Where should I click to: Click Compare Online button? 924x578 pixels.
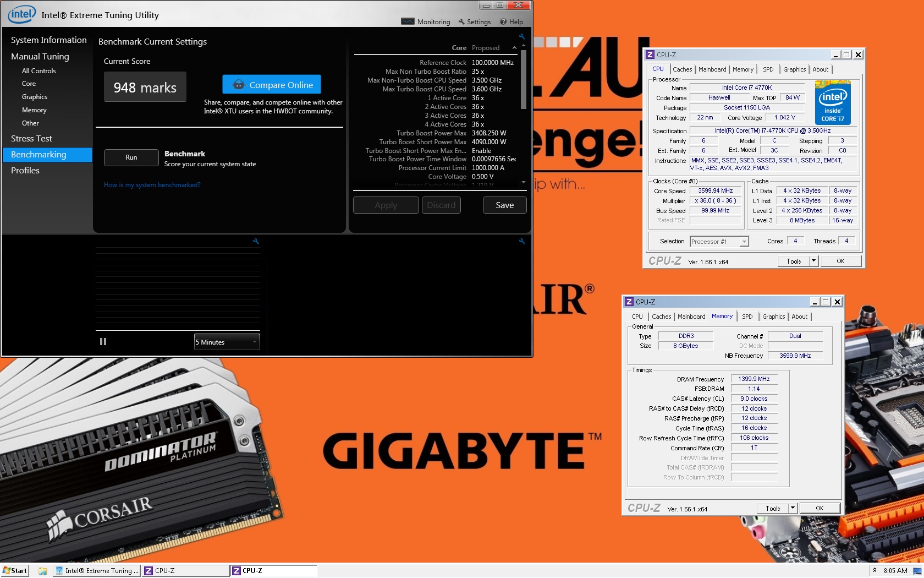[272, 85]
